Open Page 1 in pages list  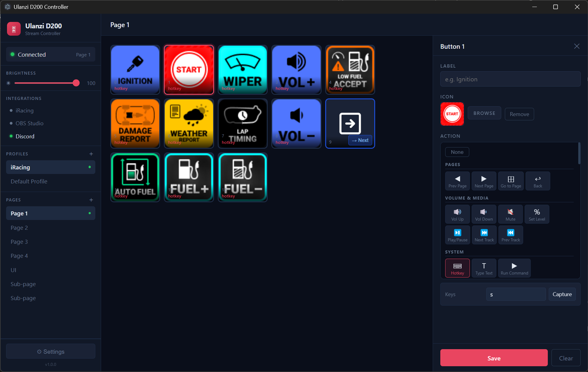51,213
